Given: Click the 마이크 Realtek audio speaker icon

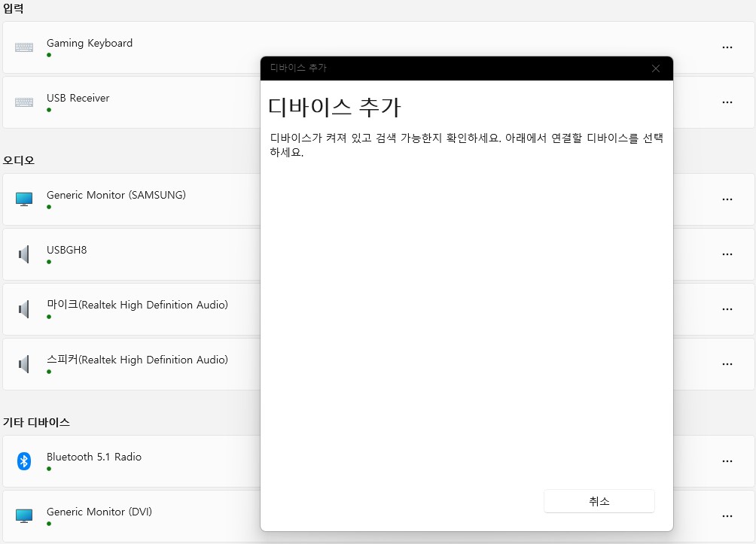Looking at the screenshot, I should pos(23,308).
